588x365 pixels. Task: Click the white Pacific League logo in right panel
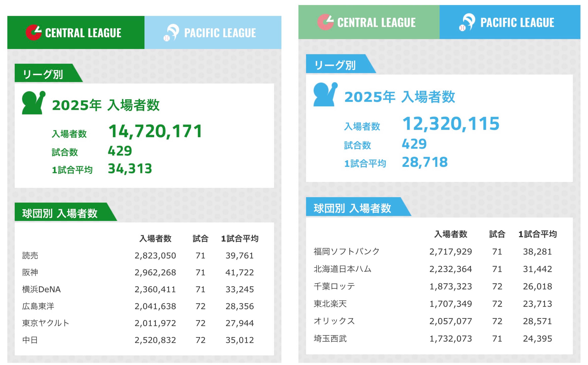(x=467, y=22)
